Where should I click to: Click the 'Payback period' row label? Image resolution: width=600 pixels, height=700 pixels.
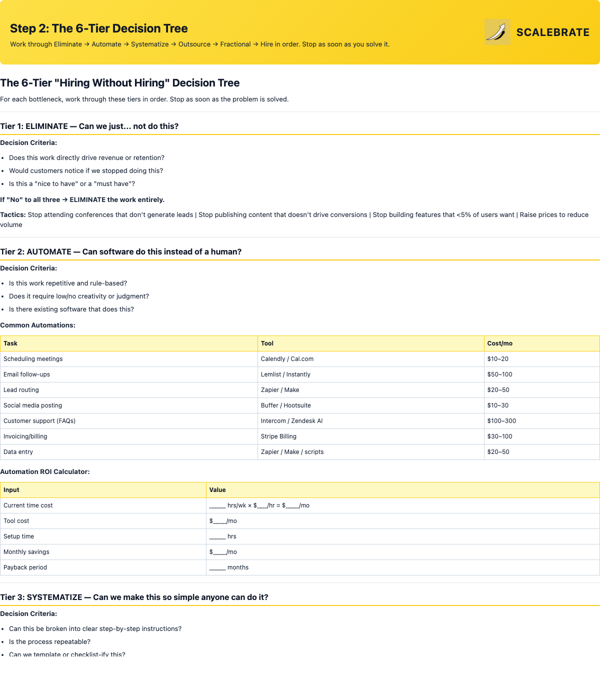(103, 567)
